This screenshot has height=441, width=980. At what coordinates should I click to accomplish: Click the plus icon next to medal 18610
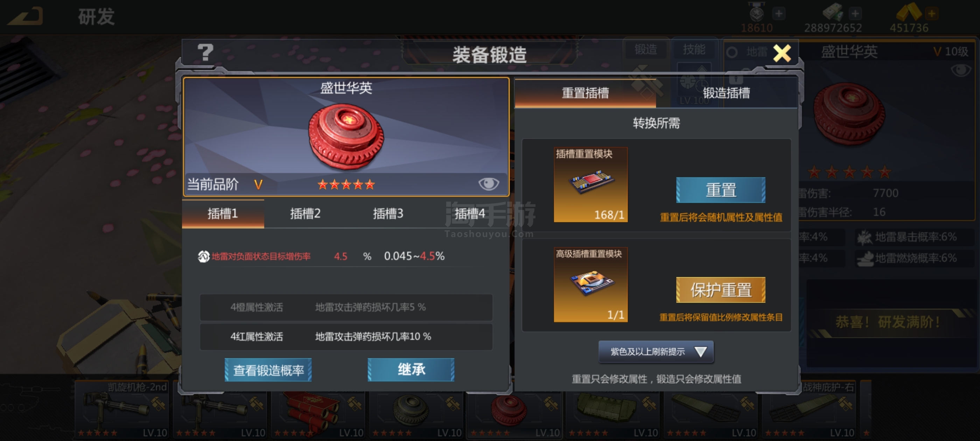point(779,14)
